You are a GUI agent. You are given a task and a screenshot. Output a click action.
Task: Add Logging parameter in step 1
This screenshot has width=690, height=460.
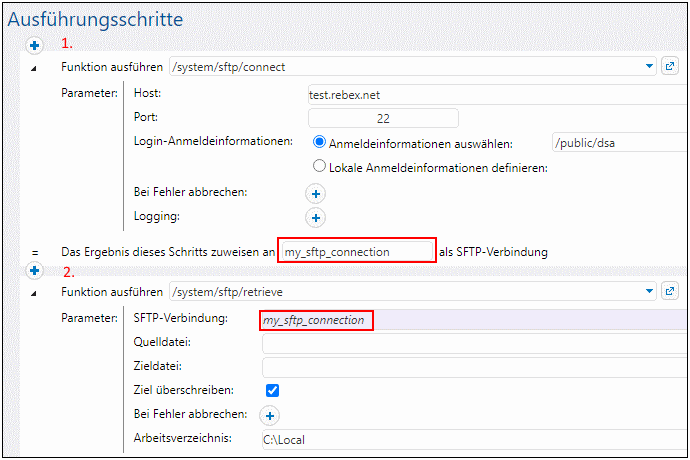click(x=315, y=217)
